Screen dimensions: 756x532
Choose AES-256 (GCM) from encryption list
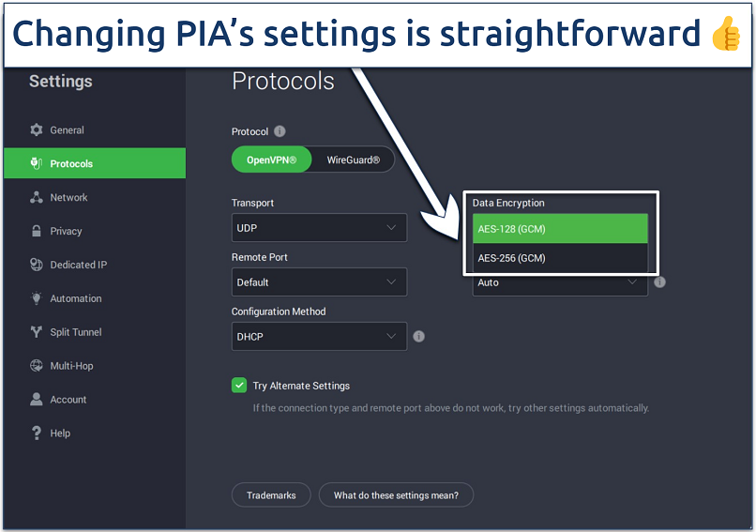point(560,258)
